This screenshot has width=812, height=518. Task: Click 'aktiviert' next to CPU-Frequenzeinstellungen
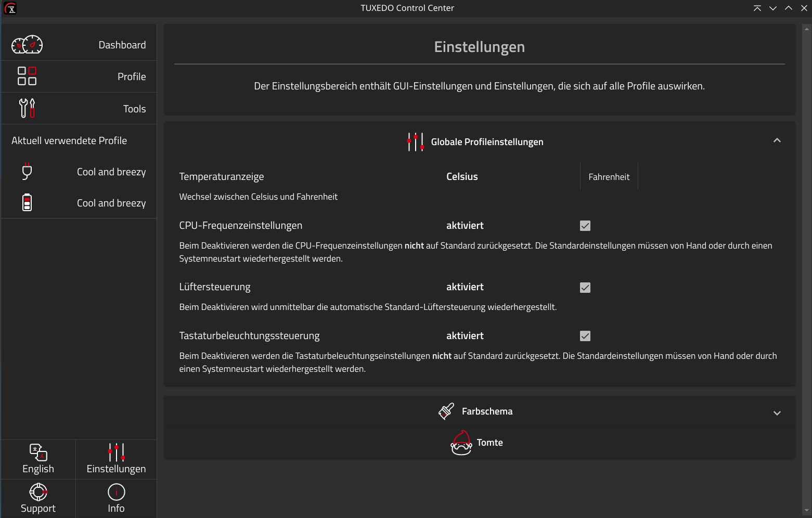click(x=465, y=226)
